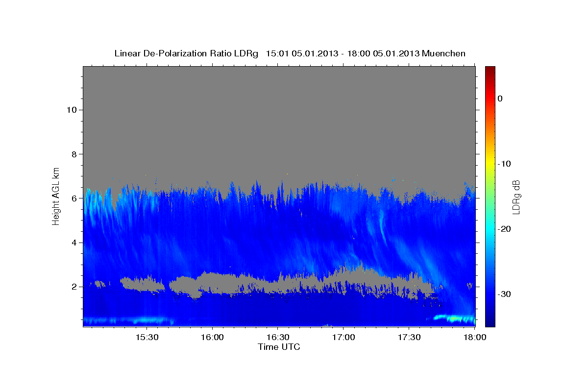Click the plot title 'Linear De-Polarization Ratio LDRg'
This screenshot has width=588, height=392.
[x=186, y=53]
